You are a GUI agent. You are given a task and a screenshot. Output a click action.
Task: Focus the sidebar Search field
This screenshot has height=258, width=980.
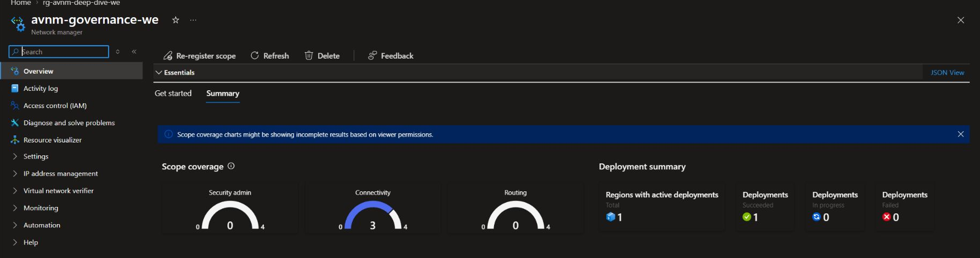(59, 52)
